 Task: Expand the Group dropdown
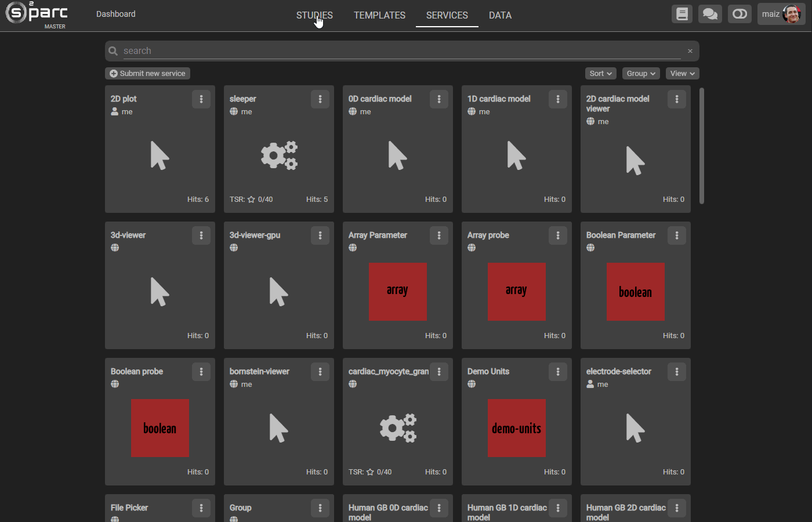tap(641, 74)
